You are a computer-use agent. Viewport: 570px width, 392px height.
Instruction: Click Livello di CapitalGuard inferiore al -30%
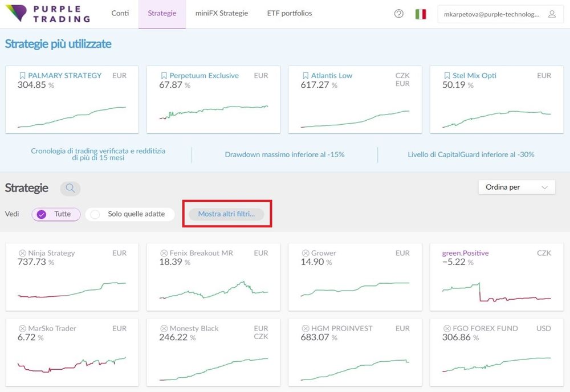pos(471,154)
